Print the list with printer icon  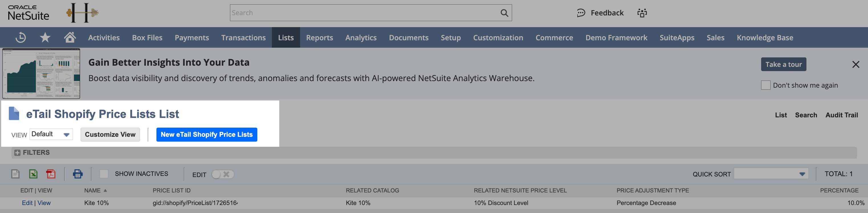click(78, 174)
